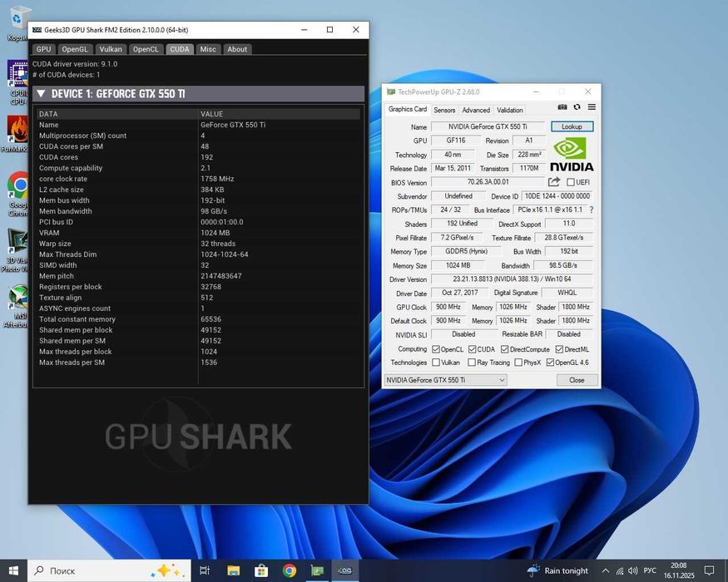Switch to Vulkan tab in GPU Shark
This screenshot has width=728, height=582.
(111, 49)
